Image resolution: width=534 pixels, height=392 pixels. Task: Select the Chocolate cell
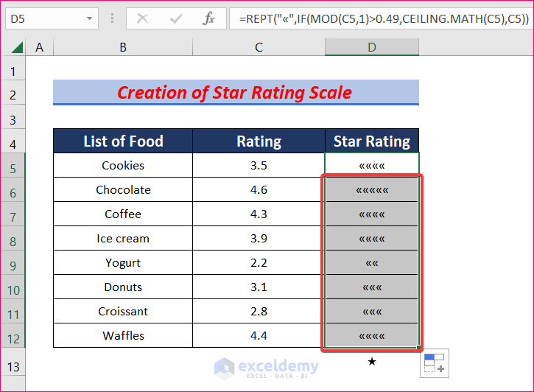[123, 189]
